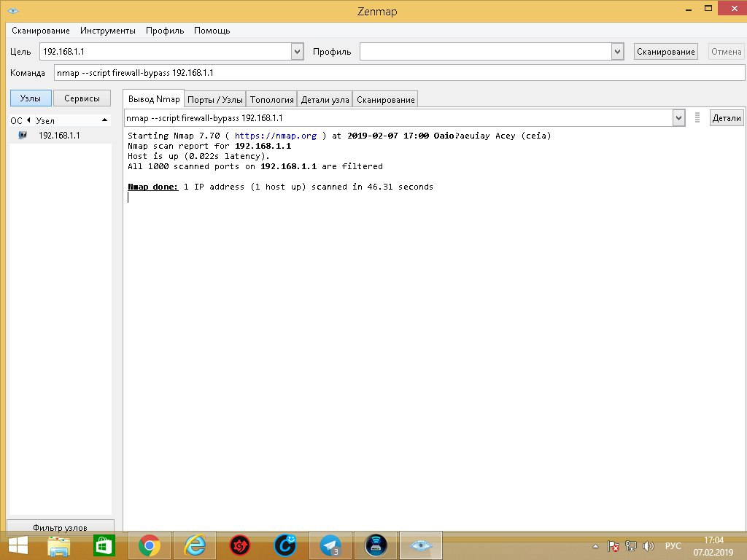Open Action Center flag icon in tray
Viewport: 747px width, 560px height.
(x=613, y=546)
